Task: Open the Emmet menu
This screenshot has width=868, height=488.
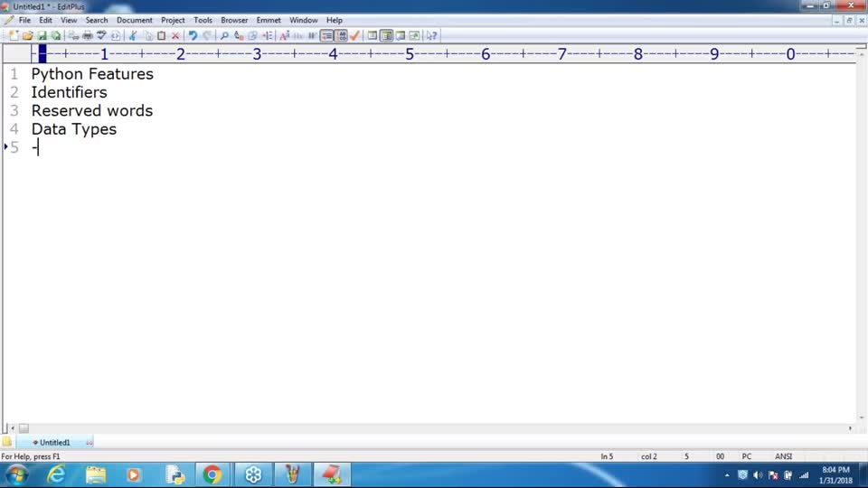Action: tap(269, 20)
